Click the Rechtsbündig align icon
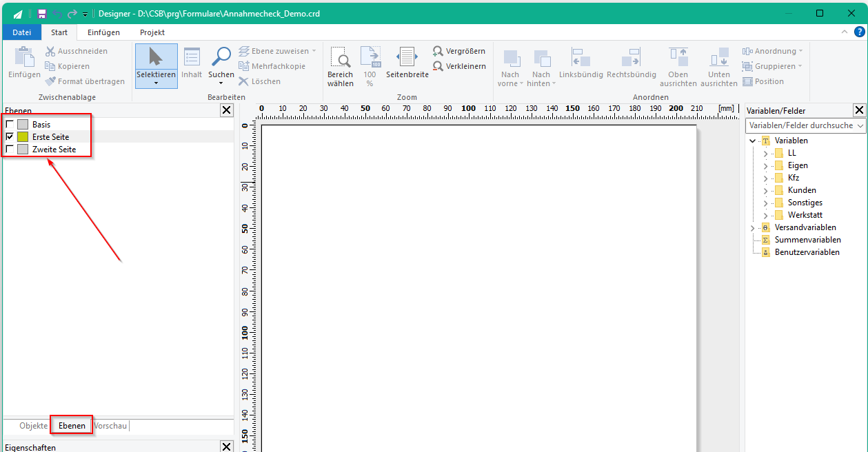This screenshot has height=452, width=868. coord(631,58)
